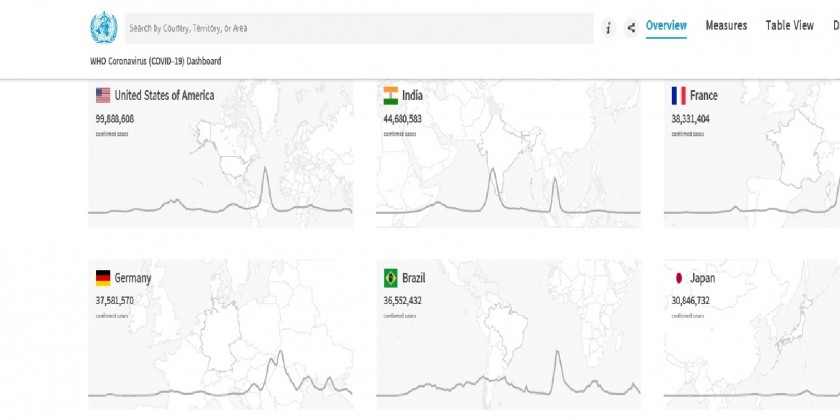840x420 pixels.
Task: Click the Brazil flag icon
Action: (391, 278)
